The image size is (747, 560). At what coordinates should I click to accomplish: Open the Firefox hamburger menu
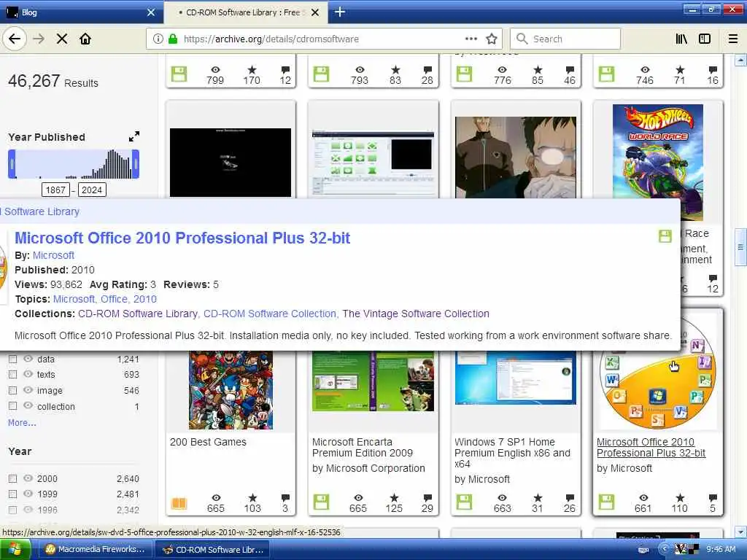pyautogui.click(x=733, y=39)
